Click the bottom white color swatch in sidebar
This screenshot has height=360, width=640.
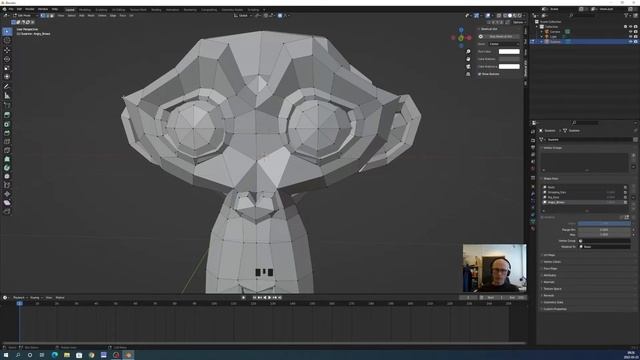(x=509, y=67)
